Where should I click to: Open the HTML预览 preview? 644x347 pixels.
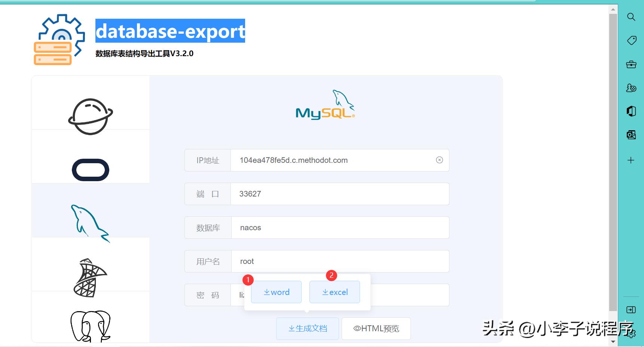376,328
